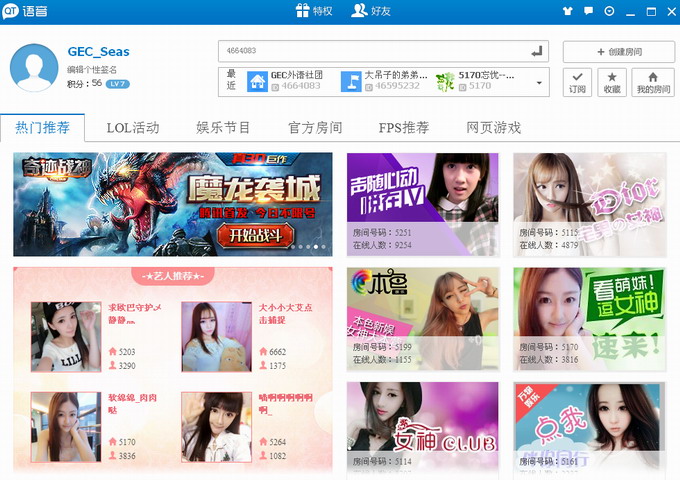Open the message bubble icon in title bar
Screen dimensions: 680x480
click(588, 11)
